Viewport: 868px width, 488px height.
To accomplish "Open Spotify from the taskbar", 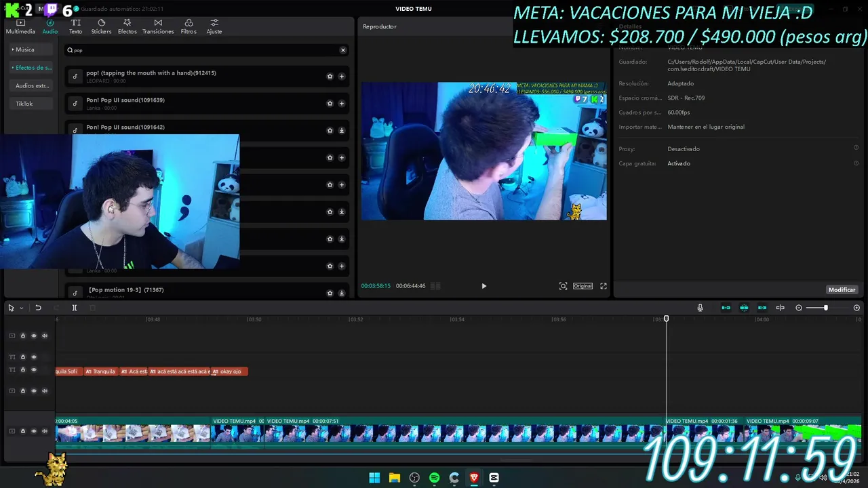I will [x=434, y=478].
